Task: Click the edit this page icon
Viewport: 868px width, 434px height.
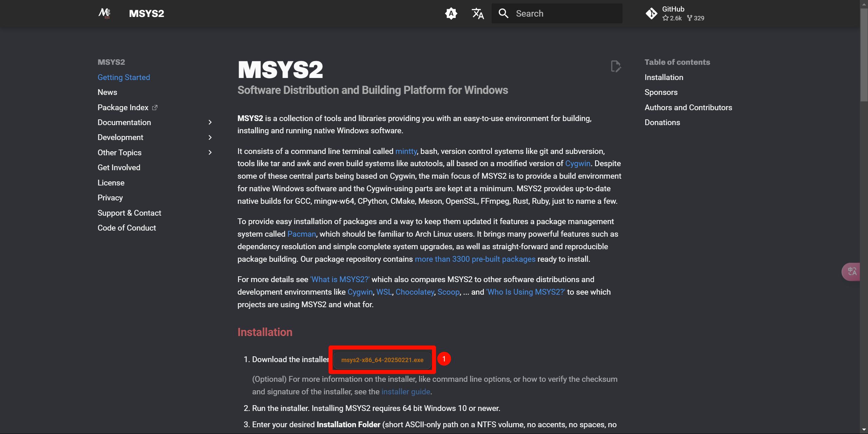Action: coord(615,66)
